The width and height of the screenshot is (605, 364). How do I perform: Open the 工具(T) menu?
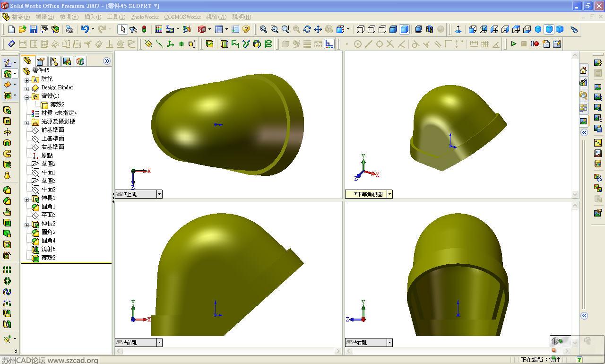tap(116, 17)
